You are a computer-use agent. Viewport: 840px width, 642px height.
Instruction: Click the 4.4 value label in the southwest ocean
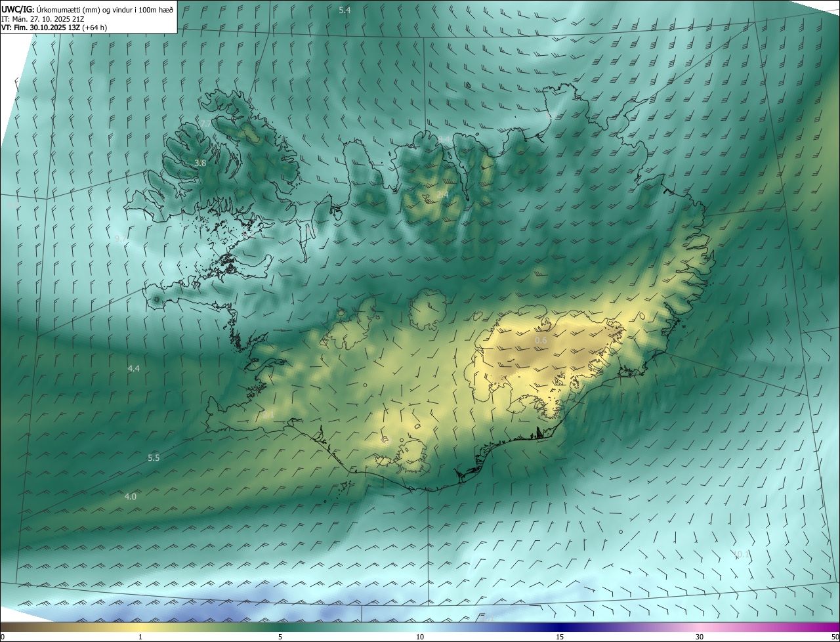tap(133, 369)
